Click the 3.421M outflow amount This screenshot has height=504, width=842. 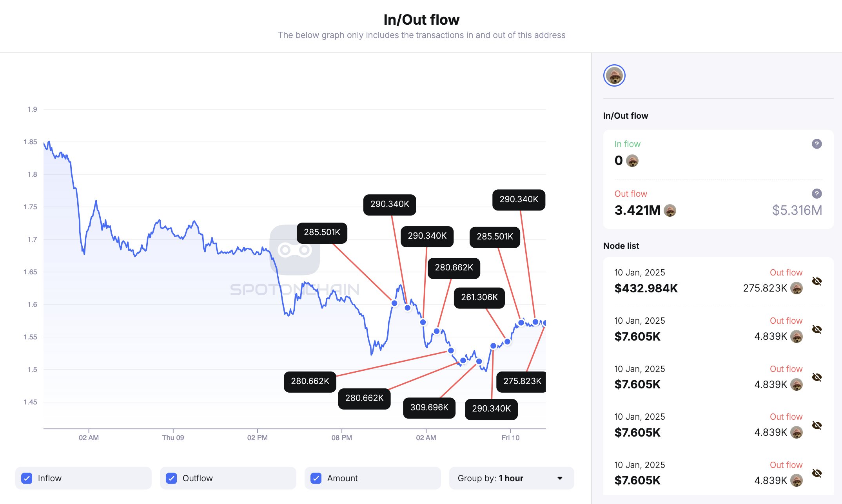coord(637,210)
